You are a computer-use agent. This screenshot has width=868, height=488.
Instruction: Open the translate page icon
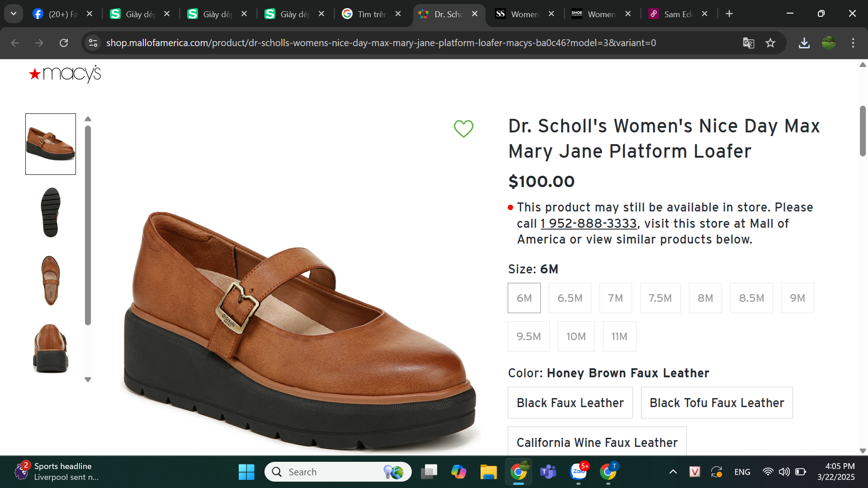pos(748,43)
